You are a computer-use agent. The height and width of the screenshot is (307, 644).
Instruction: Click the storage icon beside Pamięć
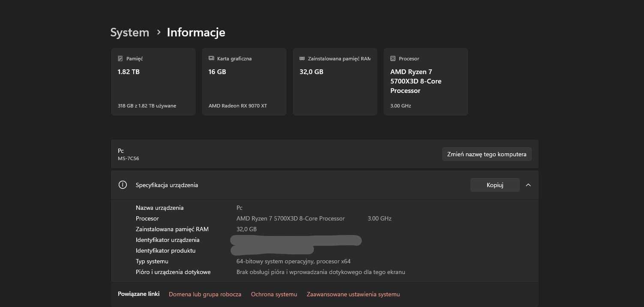click(120, 58)
